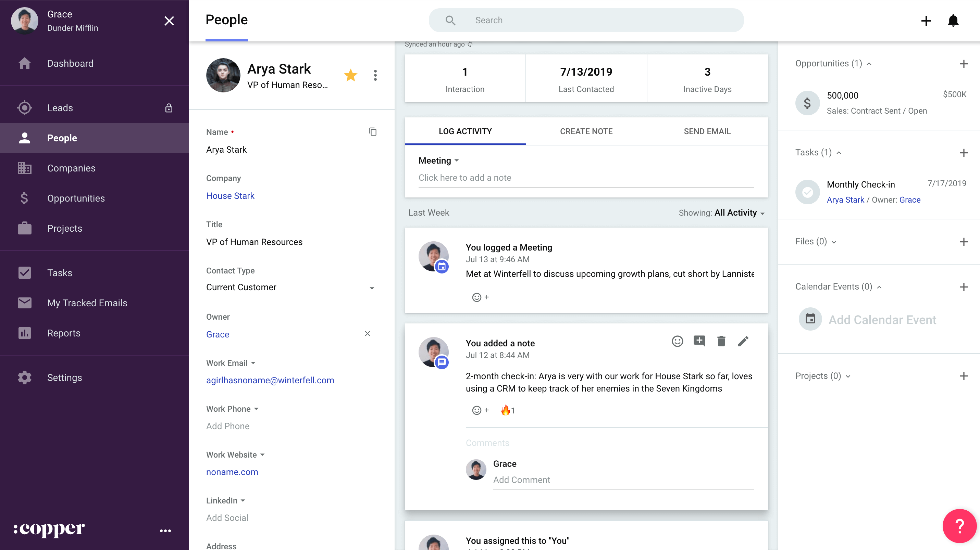
Task: Open the House Stark company link
Action: coord(230,196)
